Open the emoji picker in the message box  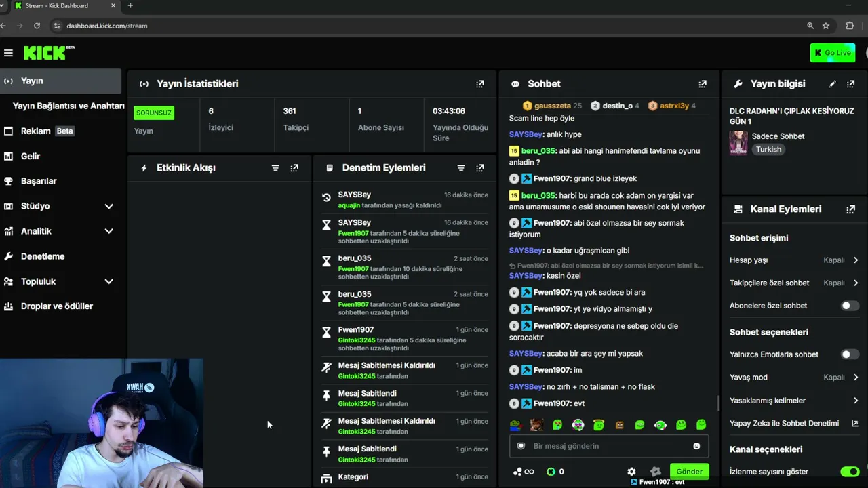(696, 446)
